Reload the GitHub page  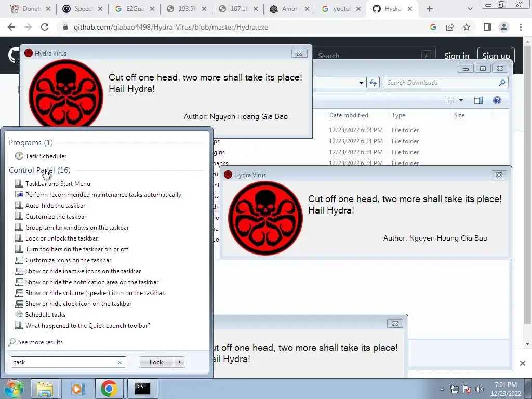[x=45, y=27]
